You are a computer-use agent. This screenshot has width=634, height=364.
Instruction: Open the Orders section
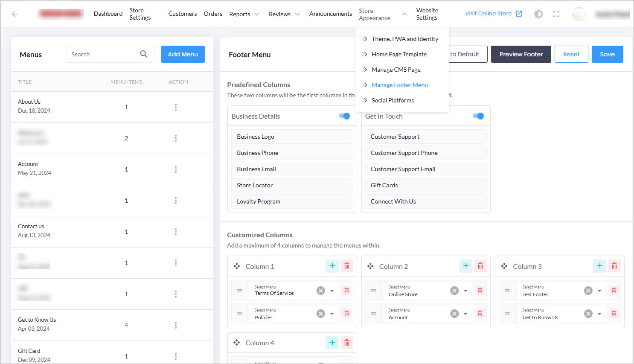[213, 14]
